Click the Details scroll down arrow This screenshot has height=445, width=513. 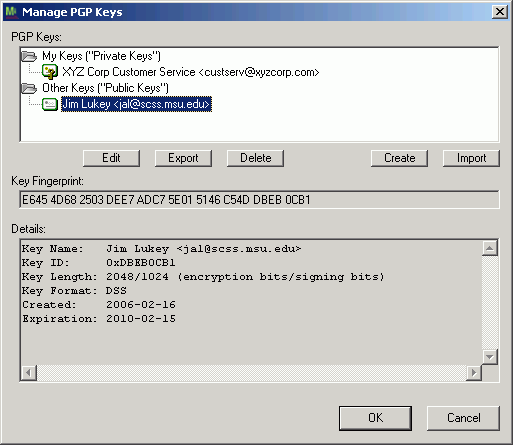490,357
